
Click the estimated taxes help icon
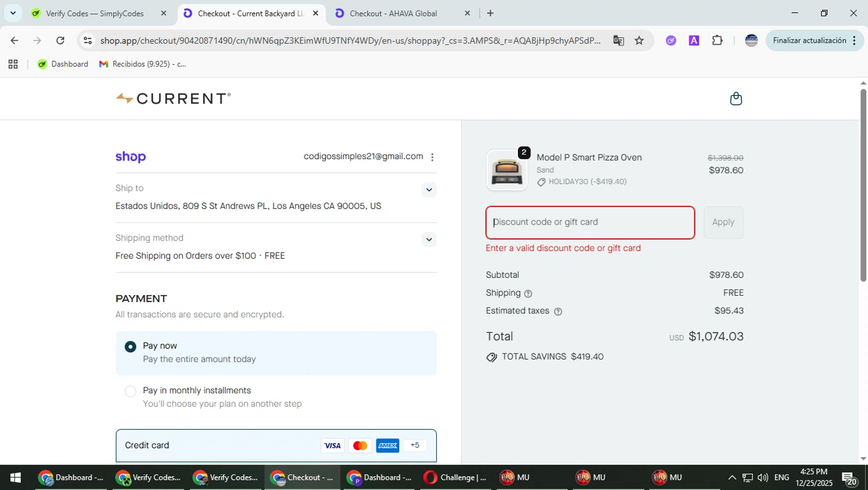(558, 311)
